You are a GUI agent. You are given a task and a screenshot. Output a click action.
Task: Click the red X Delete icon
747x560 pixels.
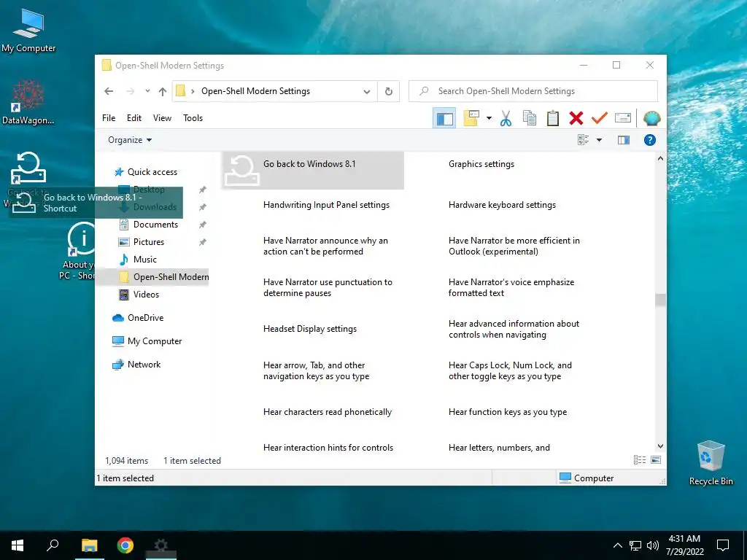coord(576,118)
